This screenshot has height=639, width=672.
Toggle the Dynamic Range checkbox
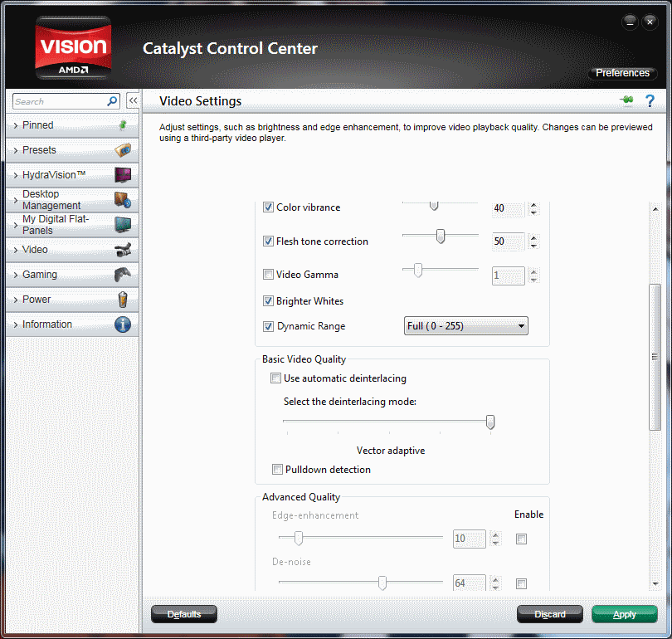[x=268, y=326]
